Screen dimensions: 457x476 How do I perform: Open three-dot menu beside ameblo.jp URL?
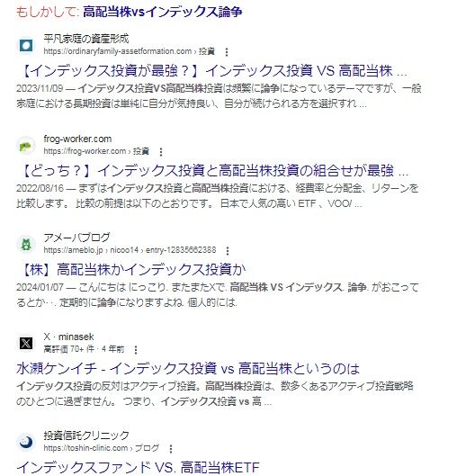click(228, 251)
